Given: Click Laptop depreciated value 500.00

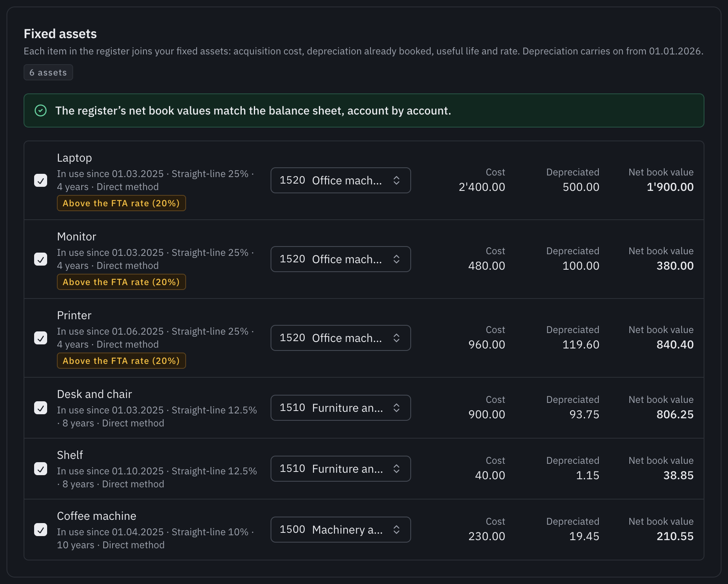Looking at the screenshot, I should [x=581, y=187].
